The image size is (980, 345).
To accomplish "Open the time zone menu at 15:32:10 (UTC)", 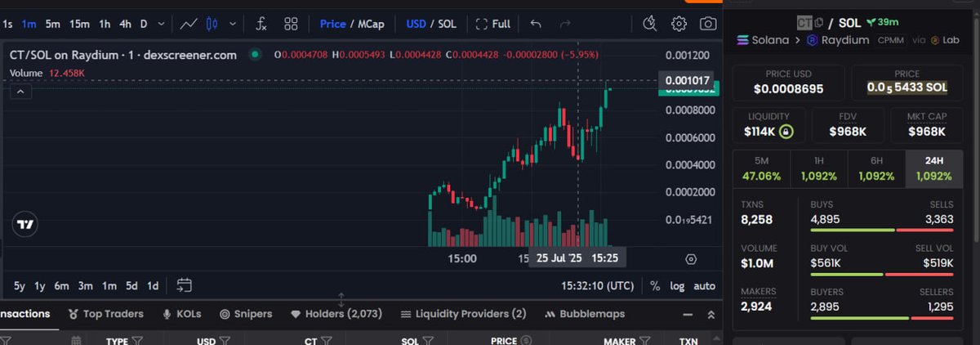I will [x=597, y=285].
